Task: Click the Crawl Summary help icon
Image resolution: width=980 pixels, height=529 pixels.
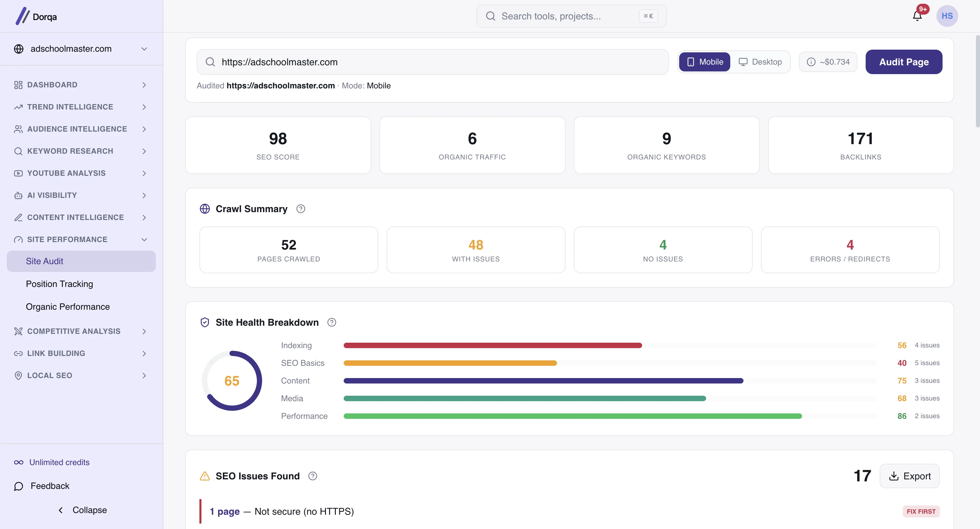Action: click(300, 209)
